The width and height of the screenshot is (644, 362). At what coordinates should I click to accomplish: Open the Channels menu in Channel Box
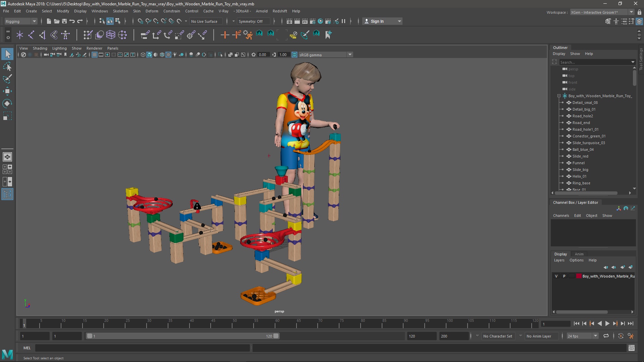(x=561, y=216)
